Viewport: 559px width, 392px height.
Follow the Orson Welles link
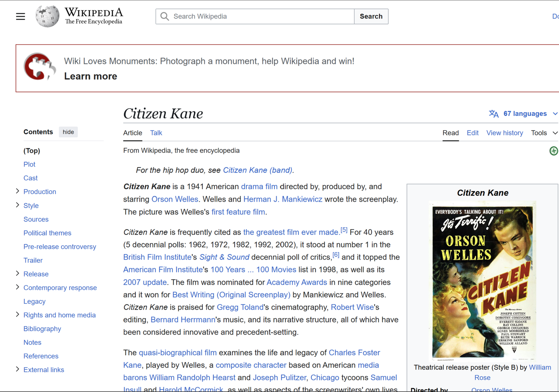pos(175,199)
